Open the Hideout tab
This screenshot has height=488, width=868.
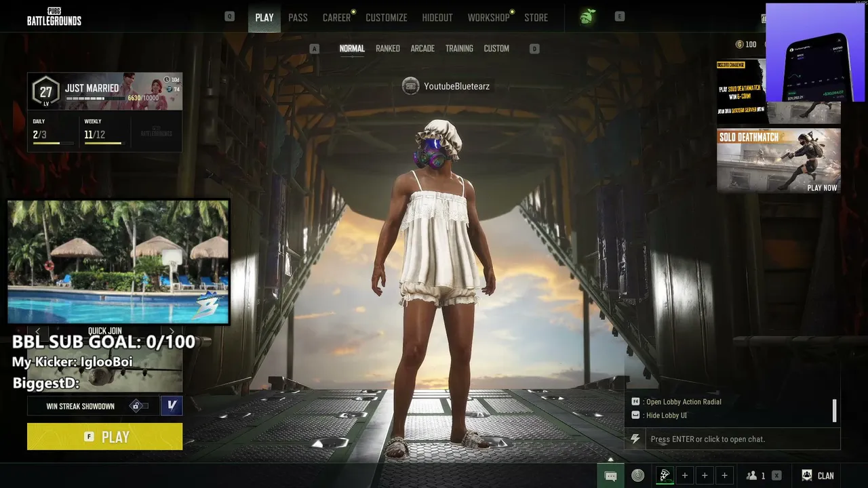[x=437, y=18]
